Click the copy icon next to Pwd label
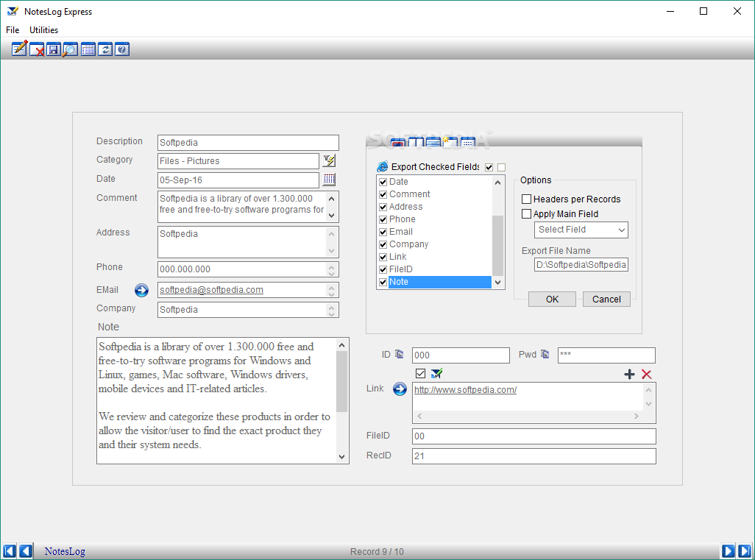 tap(545, 354)
